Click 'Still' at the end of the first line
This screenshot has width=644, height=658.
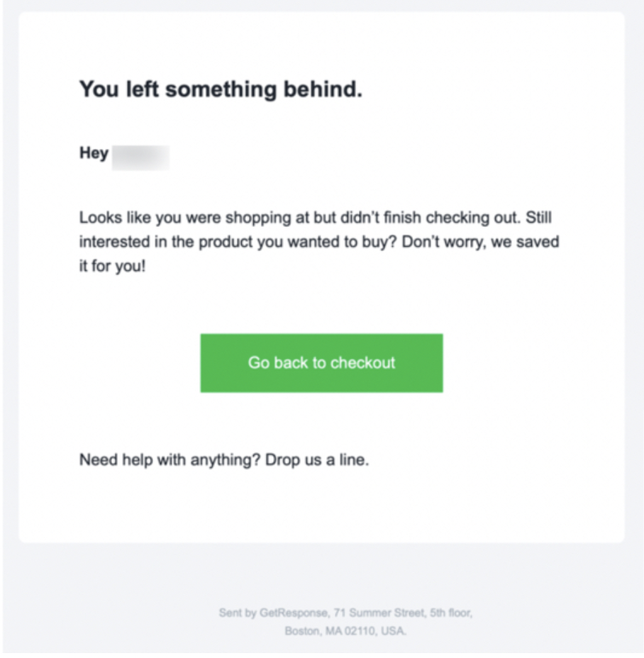click(x=538, y=218)
